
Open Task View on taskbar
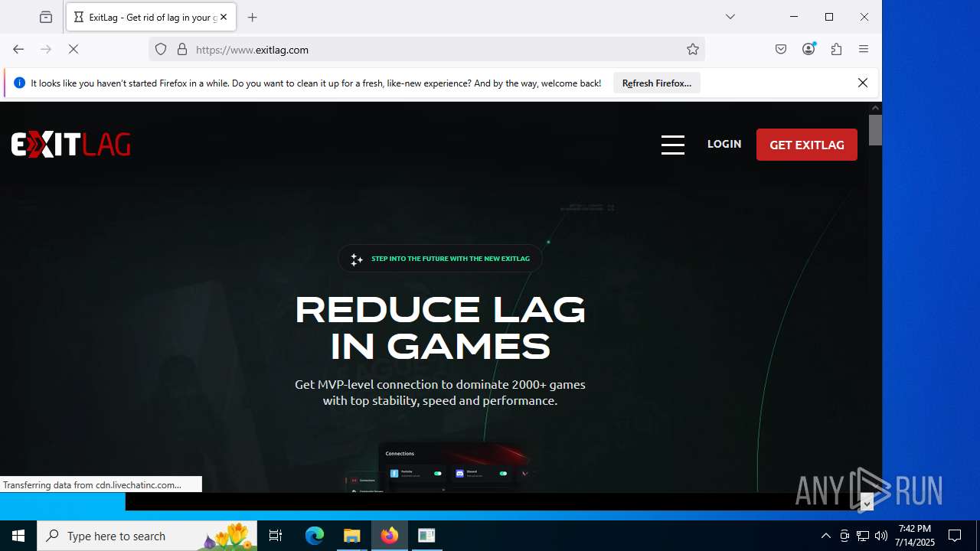click(276, 536)
